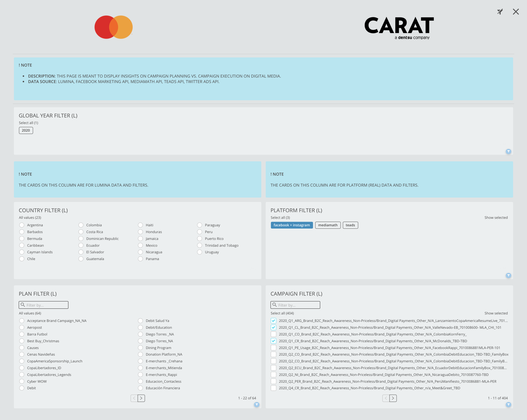This screenshot has height=420, width=527.
Task: Deselect the facebook + instagram platform chip
Action: 292,225
